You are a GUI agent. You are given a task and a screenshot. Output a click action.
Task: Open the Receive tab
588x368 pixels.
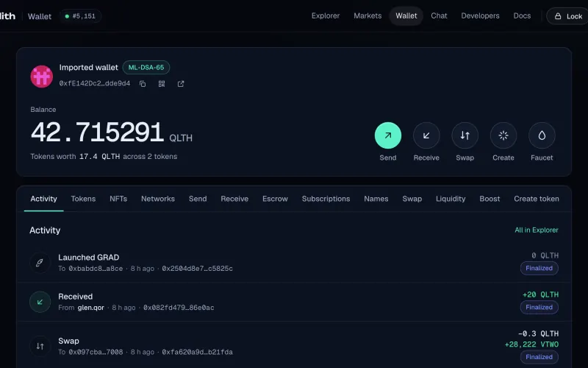(x=234, y=199)
